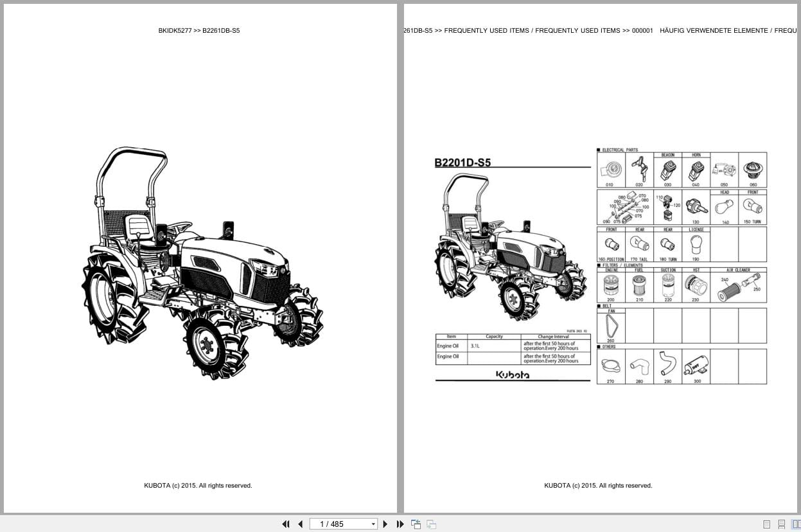This screenshot has width=801, height=532.
Task: Select FAN belt part 260
Action: click(611, 326)
